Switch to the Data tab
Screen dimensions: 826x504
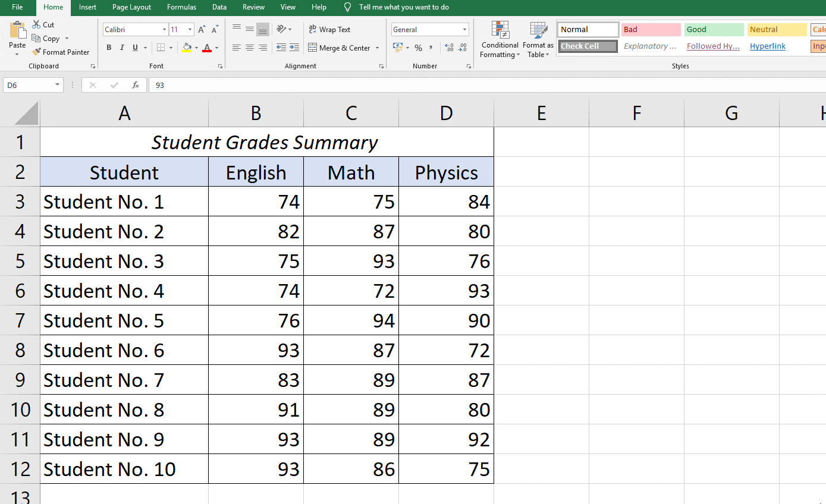[x=219, y=7]
